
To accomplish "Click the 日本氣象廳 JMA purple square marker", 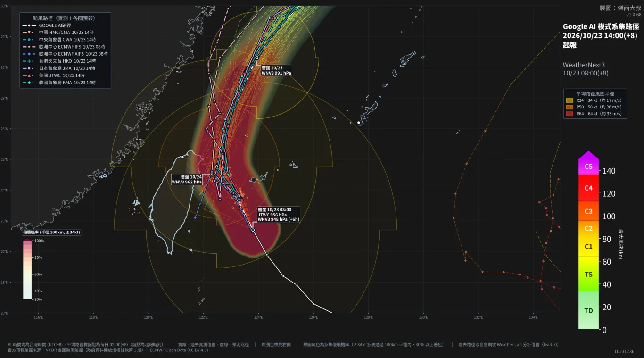I will (x=29, y=68).
